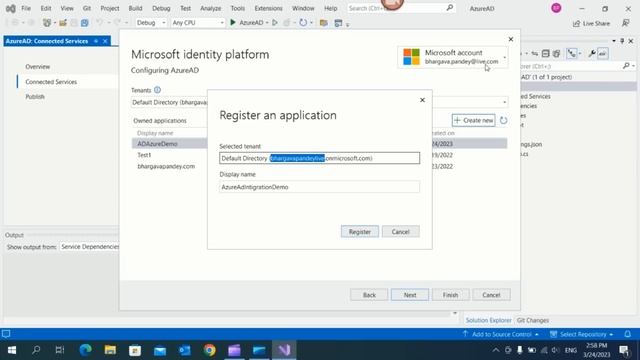This screenshot has height=360, width=640.
Task: Open the Windows Start menu
Action: pos(11,350)
